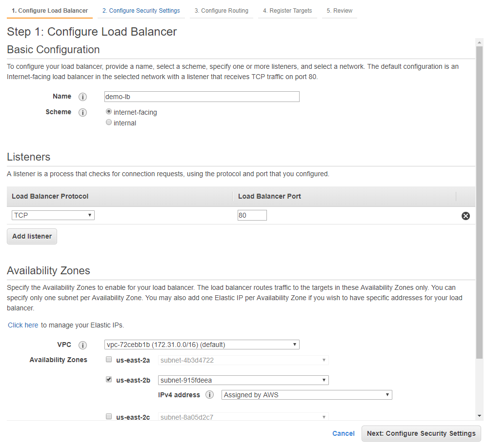This screenshot has width=487, height=448.
Task: Select the internal scheme option
Action: (x=108, y=122)
